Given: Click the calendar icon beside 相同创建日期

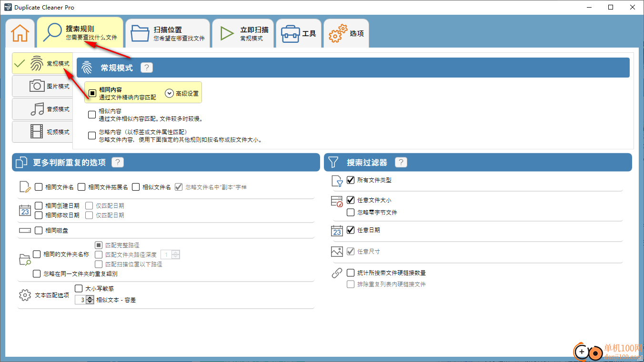Looking at the screenshot, I should point(25,210).
